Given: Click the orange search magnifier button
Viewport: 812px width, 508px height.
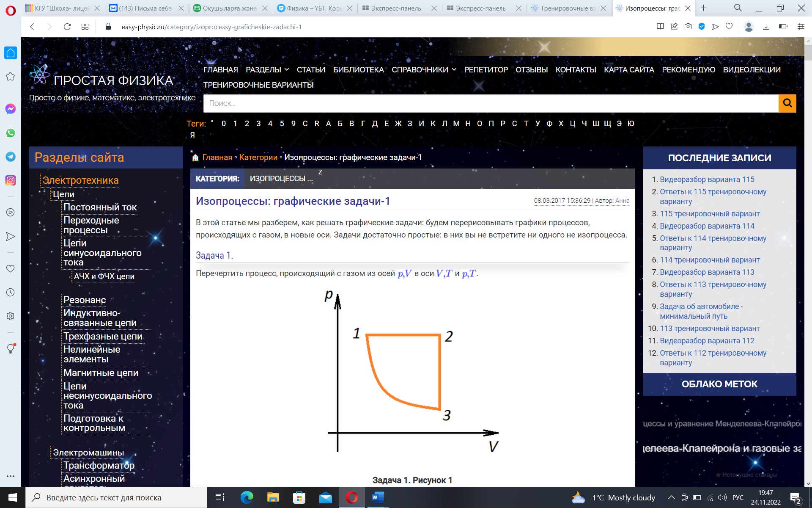Looking at the screenshot, I should (x=787, y=103).
